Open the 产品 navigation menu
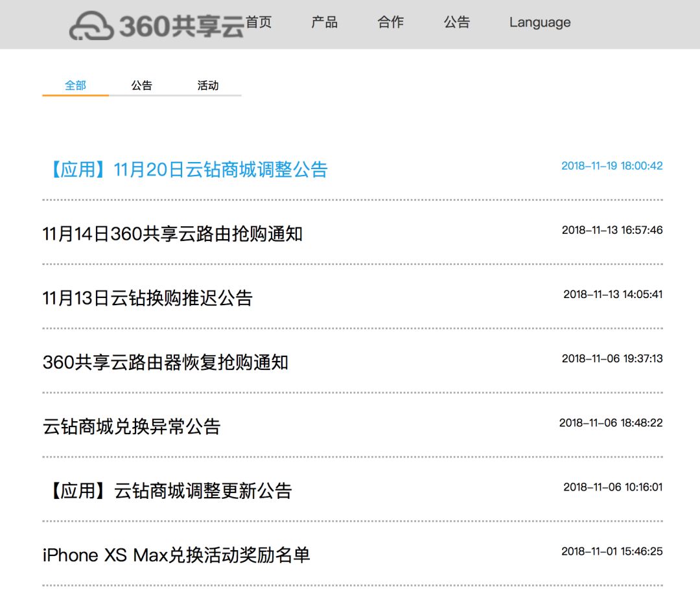This screenshot has width=700, height=589. (x=325, y=22)
